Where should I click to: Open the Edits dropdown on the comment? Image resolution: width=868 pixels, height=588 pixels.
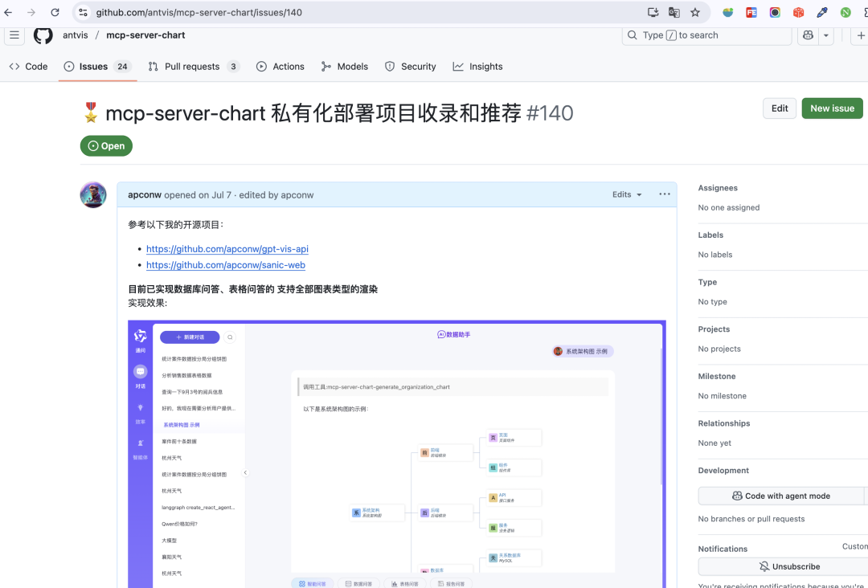tap(626, 194)
